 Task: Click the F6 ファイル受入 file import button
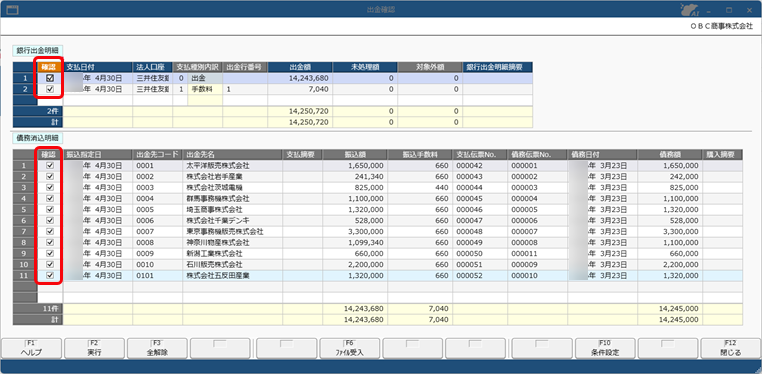349,348
